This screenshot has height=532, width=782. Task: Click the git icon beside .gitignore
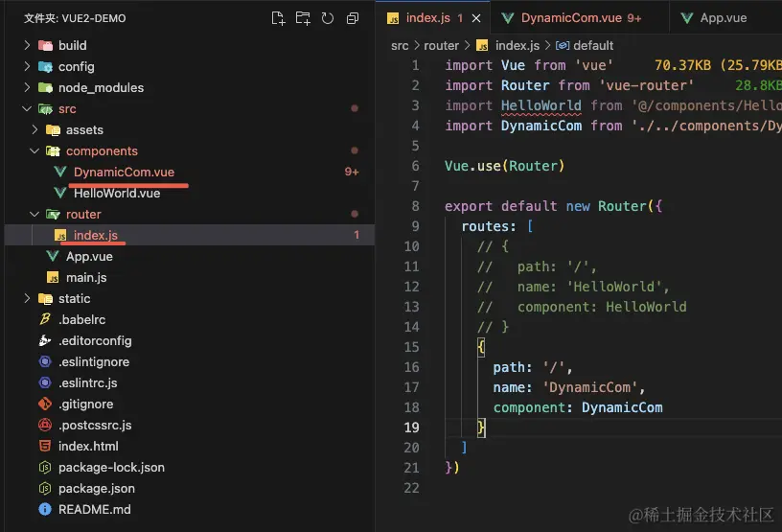pyautogui.click(x=45, y=404)
